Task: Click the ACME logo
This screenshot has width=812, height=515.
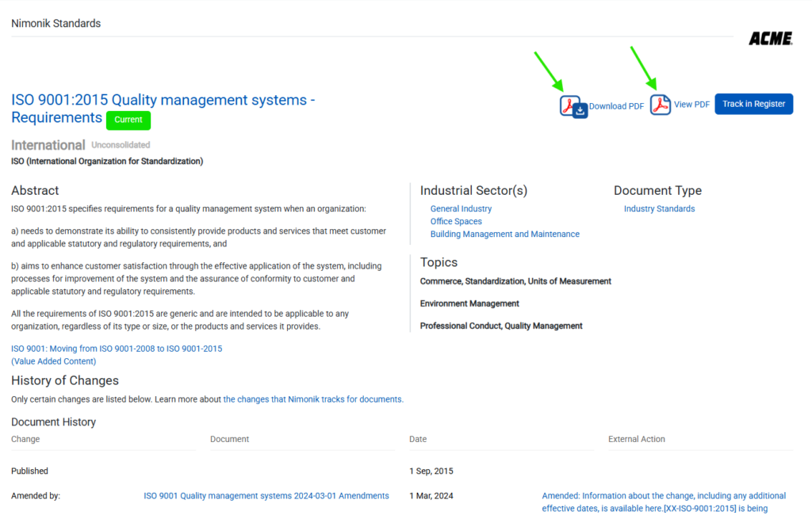Action: (771, 38)
